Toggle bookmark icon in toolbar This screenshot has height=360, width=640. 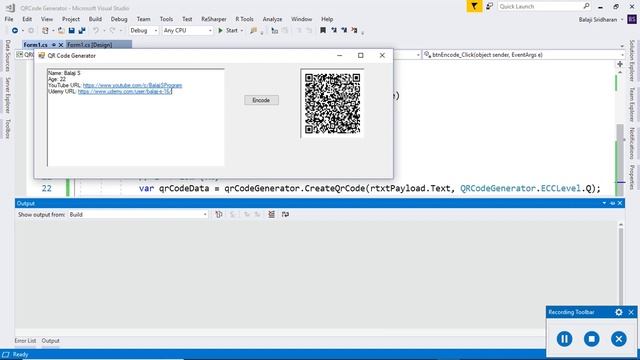(x=323, y=30)
